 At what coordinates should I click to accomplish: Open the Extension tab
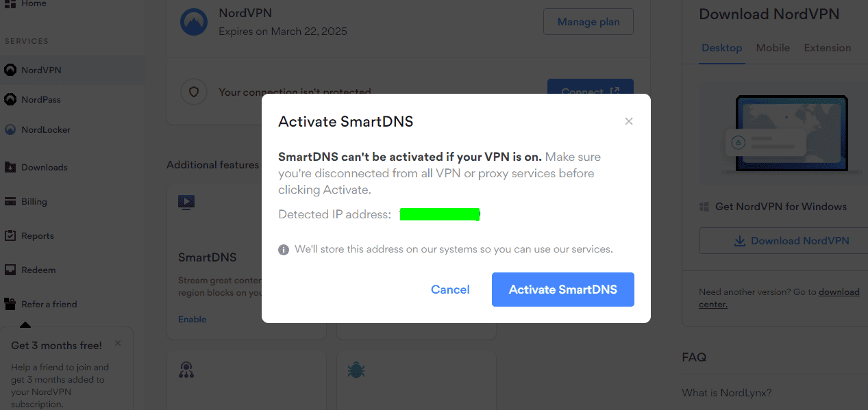[x=828, y=48]
